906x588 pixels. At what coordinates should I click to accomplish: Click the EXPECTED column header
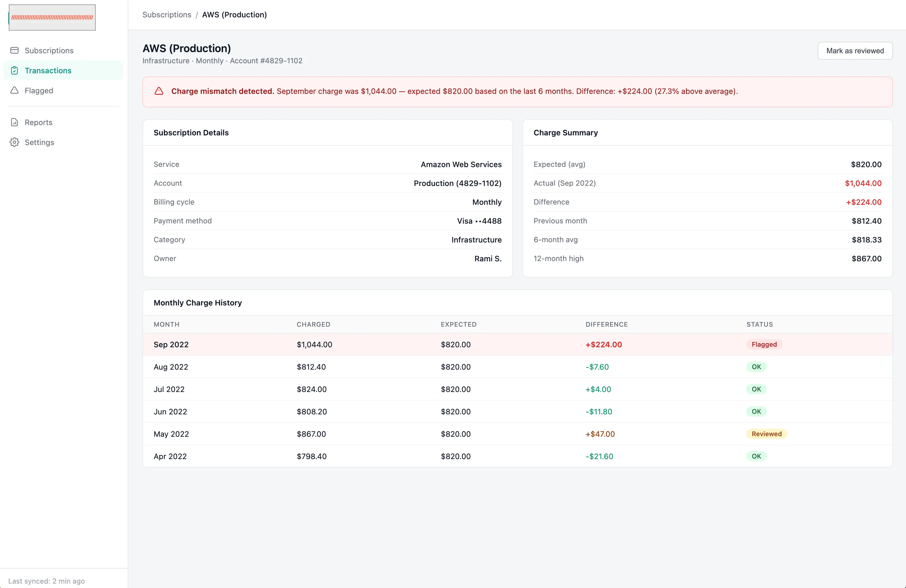click(459, 324)
